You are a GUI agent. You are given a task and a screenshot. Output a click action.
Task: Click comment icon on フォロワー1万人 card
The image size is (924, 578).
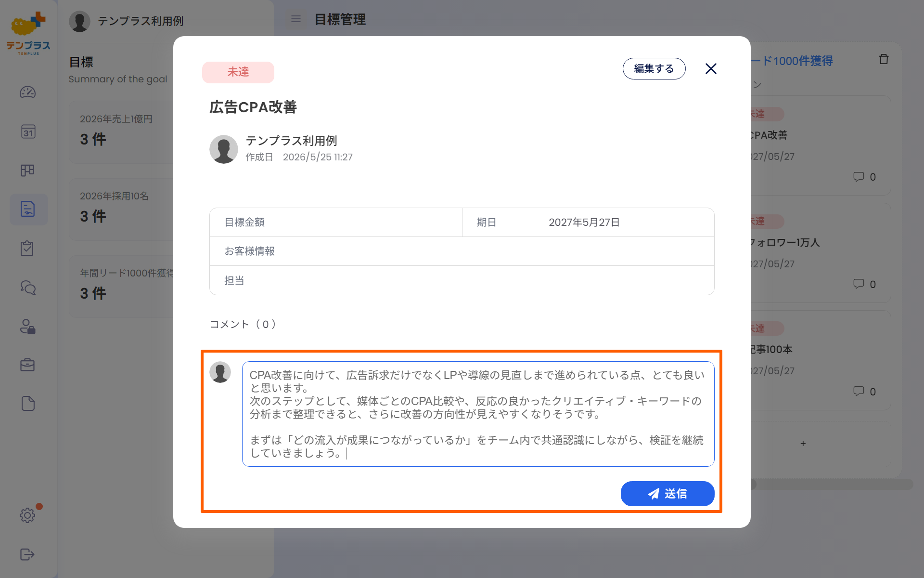click(x=859, y=284)
